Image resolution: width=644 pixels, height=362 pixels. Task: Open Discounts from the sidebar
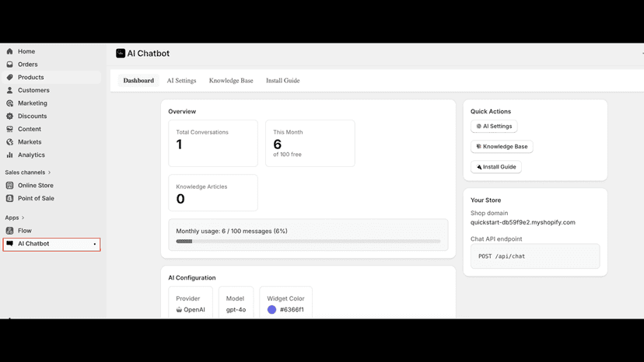(x=51, y=117)
